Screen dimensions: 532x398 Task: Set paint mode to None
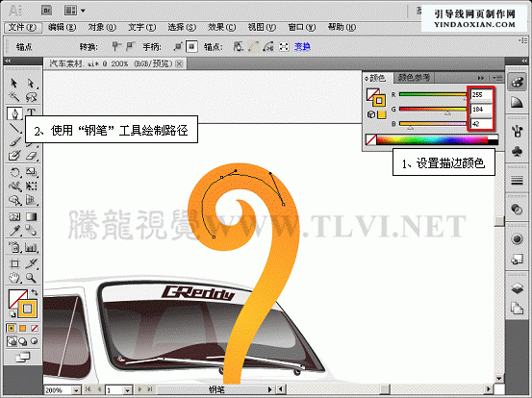(35, 328)
